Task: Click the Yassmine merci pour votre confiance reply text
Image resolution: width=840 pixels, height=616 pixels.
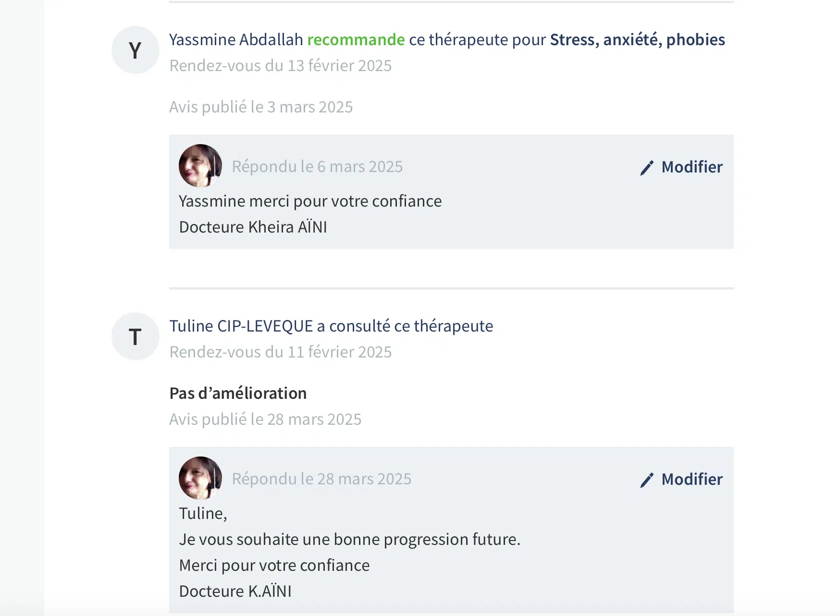Action: coord(310,201)
